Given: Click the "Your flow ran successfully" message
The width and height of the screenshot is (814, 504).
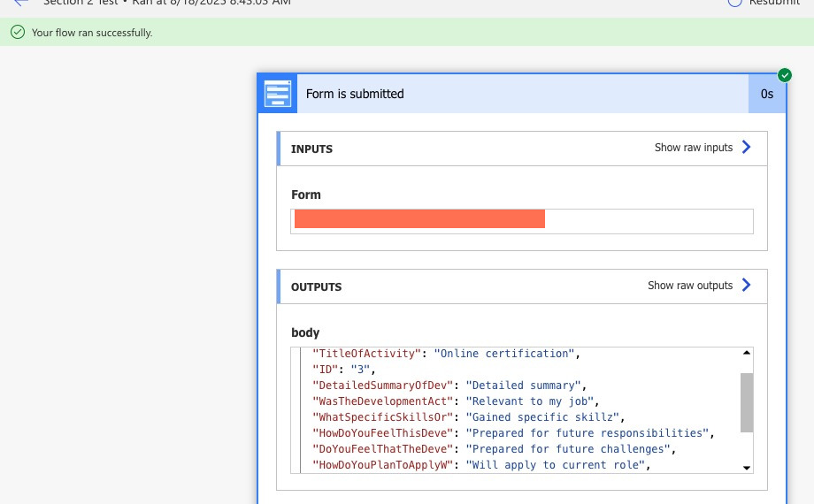Looking at the screenshot, I should point(92,33).
